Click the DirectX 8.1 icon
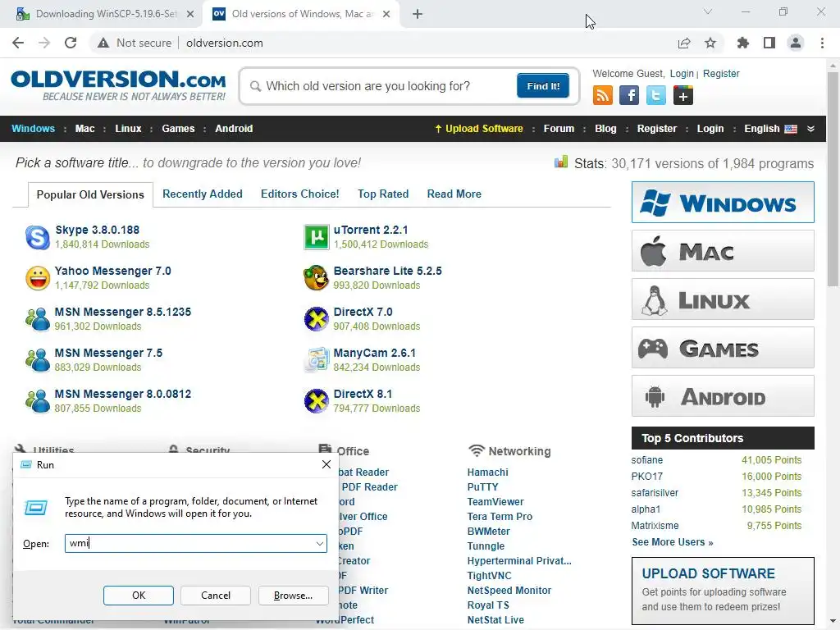Image resolution: width=840 pixels, height=630 pixels. point(316,401)
